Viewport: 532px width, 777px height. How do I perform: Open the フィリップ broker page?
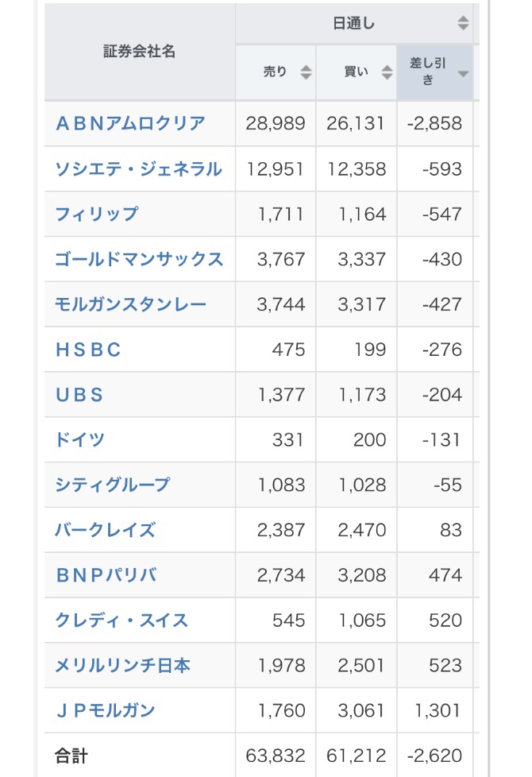[x=97, y=214]
